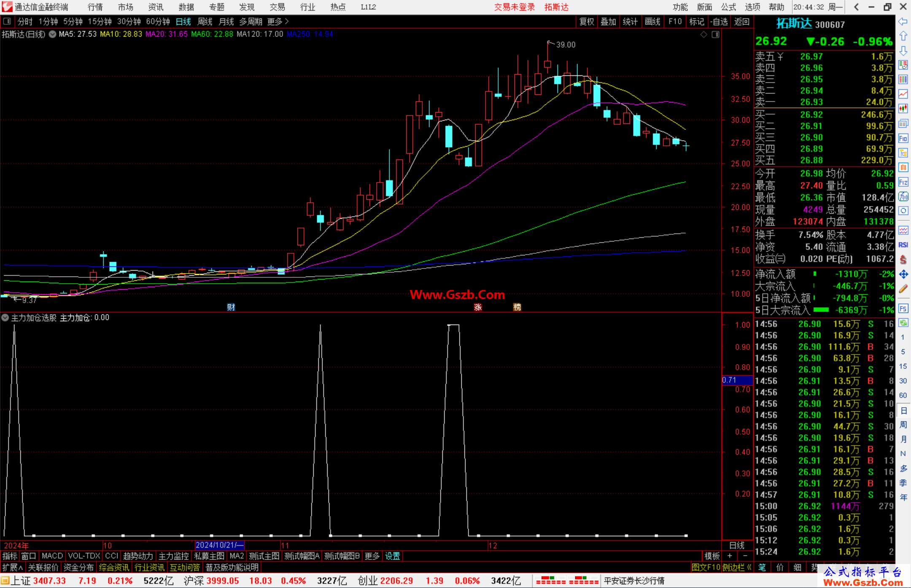The height and width of the screenshot is (588, 911).
Task: Click the diamond icon at chart top right
Action: tap(703, 35)
